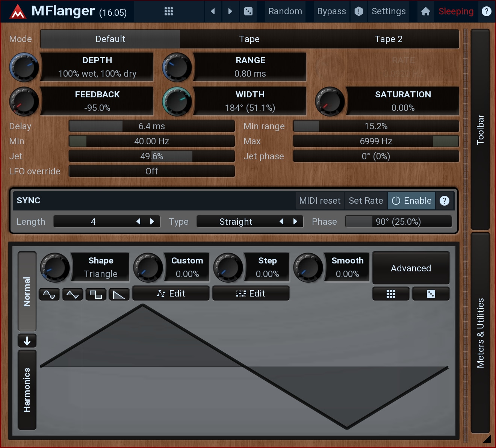
Task: Adjust the Min 40.00 Hz slider
Action: (152, 141)
